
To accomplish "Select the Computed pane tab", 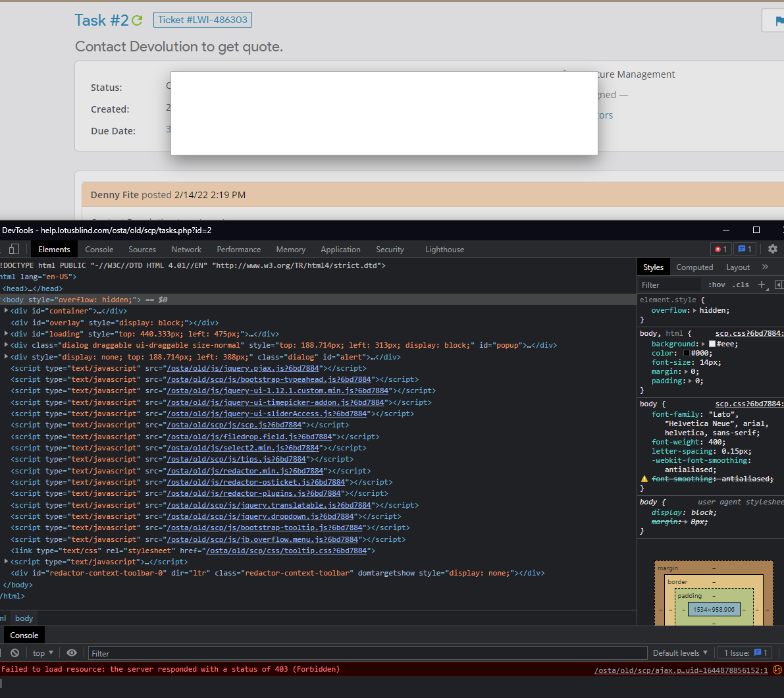I will pos(694,267).
